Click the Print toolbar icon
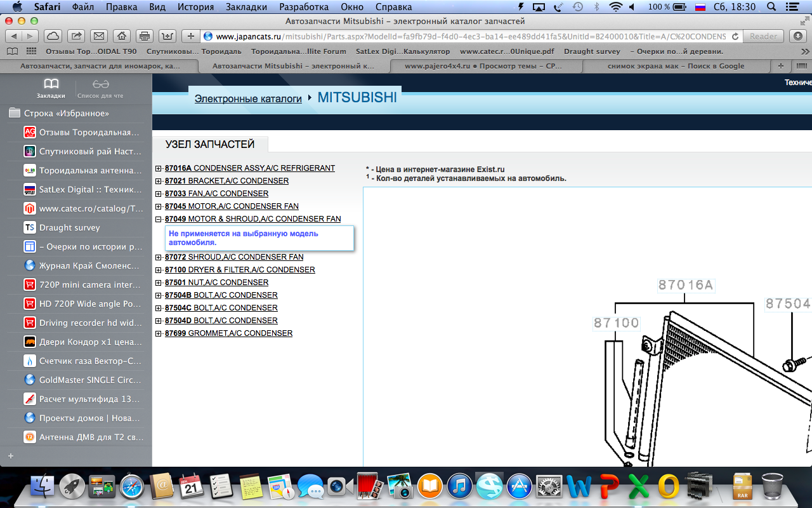812x508 pixels. point(145,36)
